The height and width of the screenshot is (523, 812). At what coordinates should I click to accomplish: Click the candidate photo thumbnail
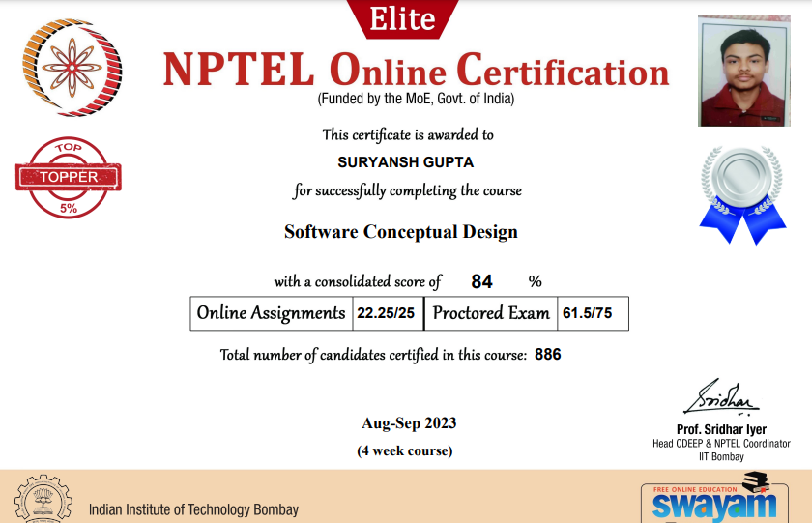pyautogui.click(x=744, y=71)
